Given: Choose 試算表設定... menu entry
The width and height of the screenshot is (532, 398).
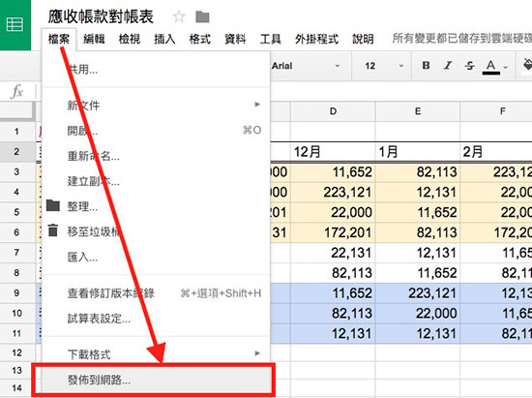Looking at the screenshot, I should [156, 319].
